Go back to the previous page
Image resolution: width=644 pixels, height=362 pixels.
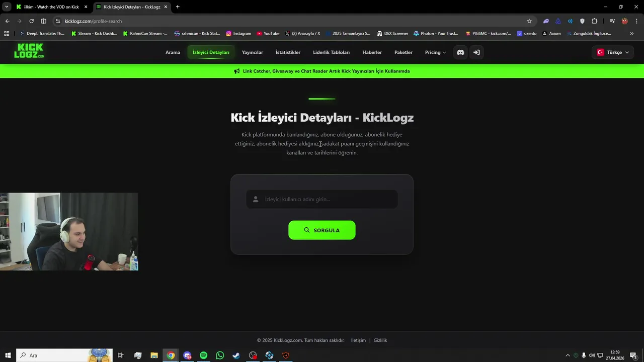click(7, 21)
